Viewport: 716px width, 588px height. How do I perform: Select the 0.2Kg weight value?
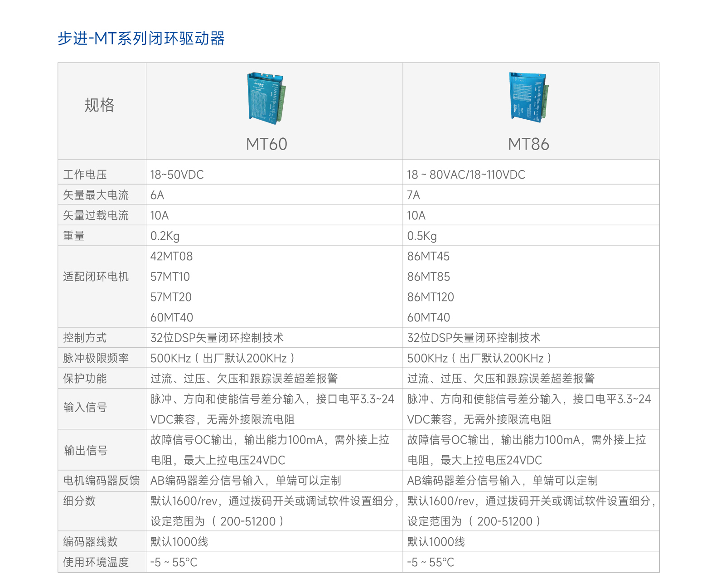tap(165, 236)
